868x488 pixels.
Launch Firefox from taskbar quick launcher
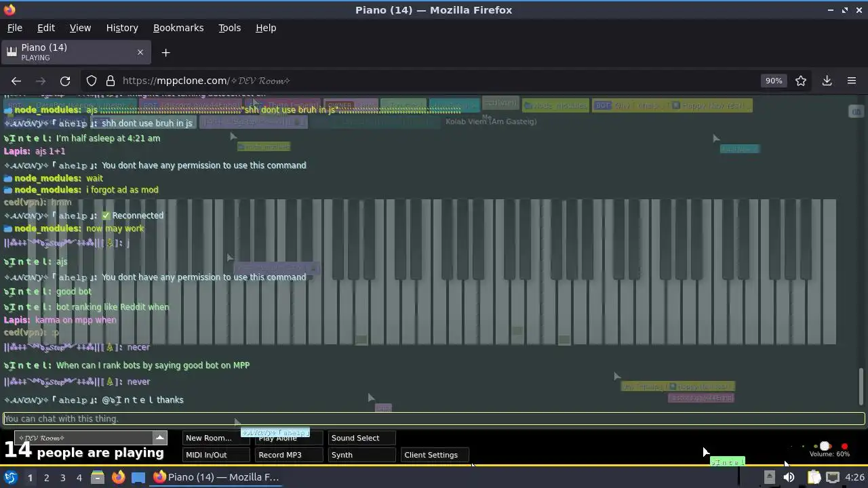(x=118, y=477)
